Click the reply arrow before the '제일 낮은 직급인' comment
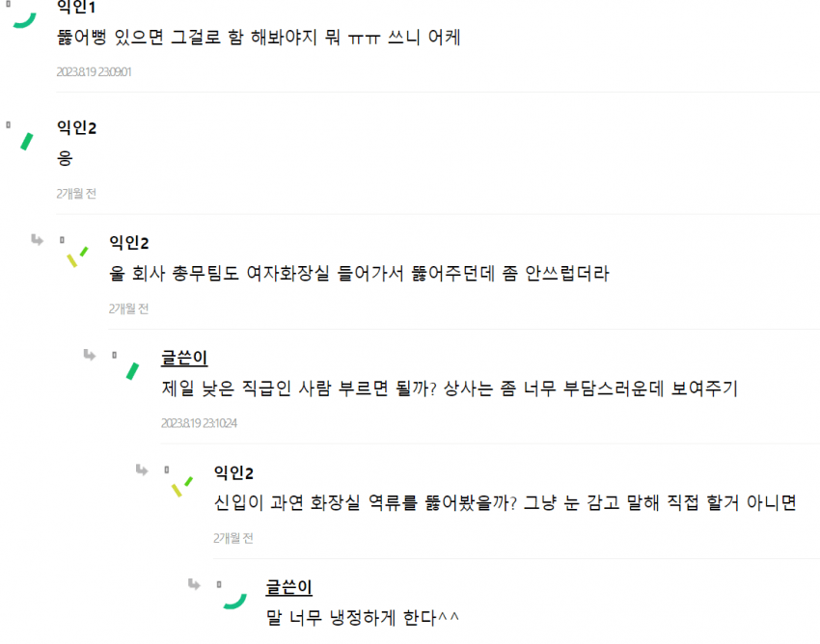820x644 pixels. point(90,355)
